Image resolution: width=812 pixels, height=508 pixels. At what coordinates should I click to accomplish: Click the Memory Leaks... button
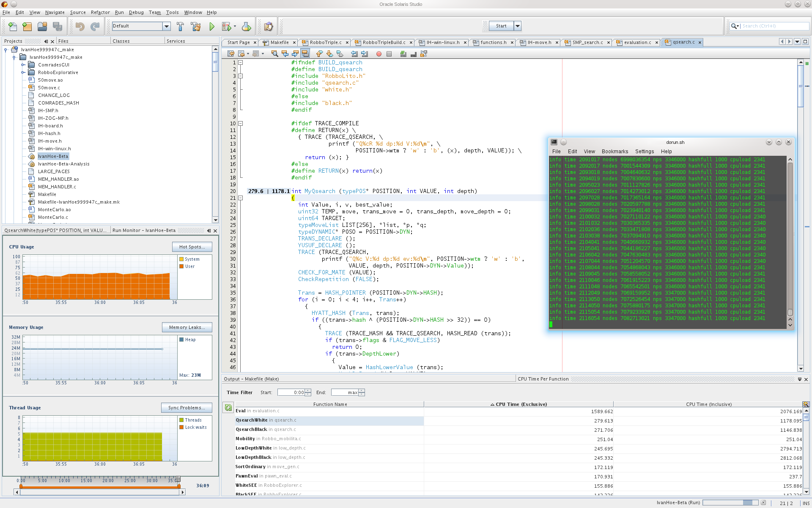click(x=187, y=327)
